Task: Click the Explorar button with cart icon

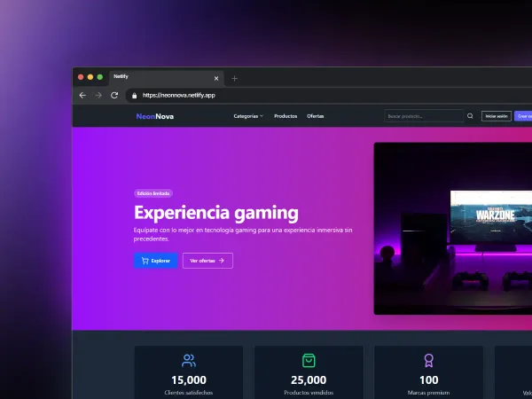Action: [x=156, y=261]
